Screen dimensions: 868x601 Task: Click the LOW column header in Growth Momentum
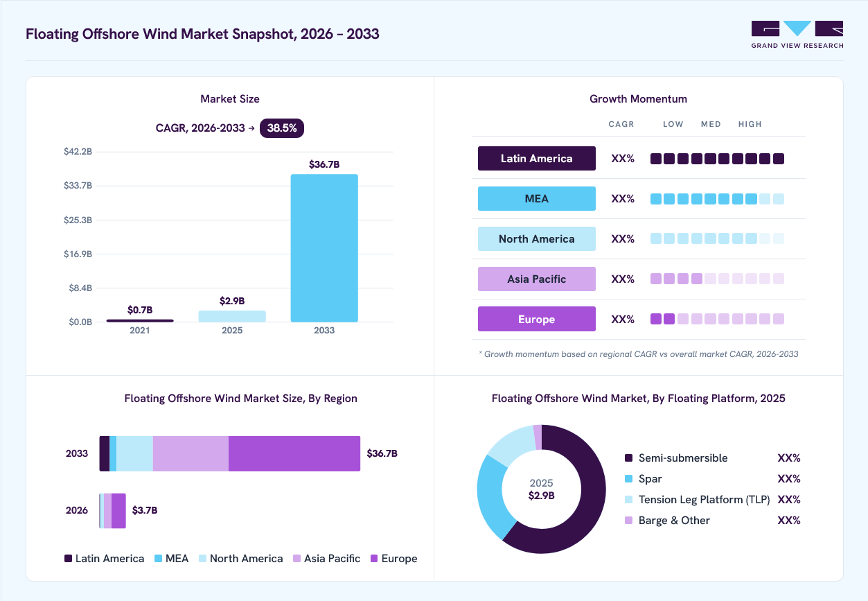[x=673, y=124]
